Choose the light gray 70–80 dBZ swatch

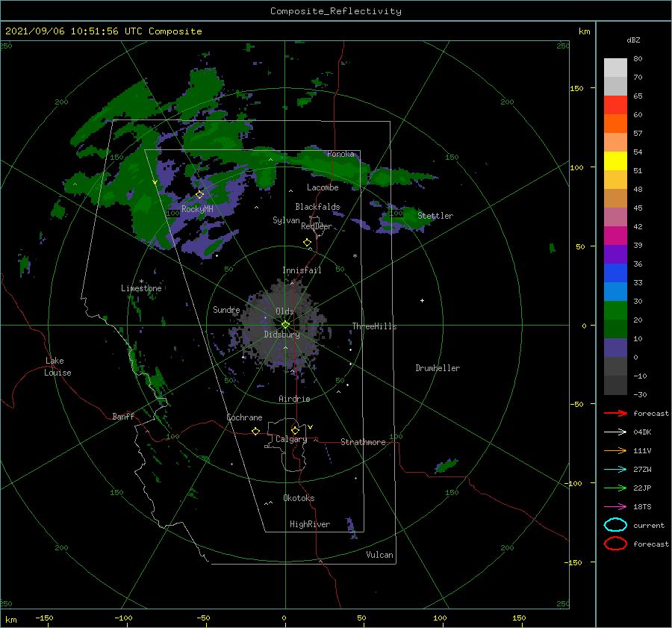click(615, 67)
